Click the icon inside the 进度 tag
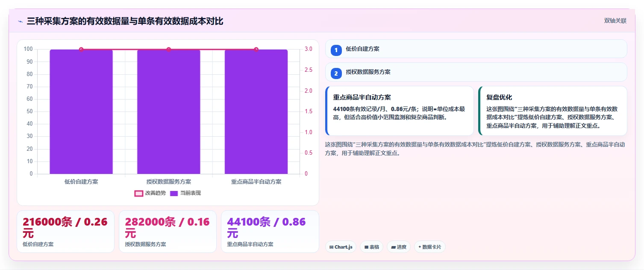 393,247
